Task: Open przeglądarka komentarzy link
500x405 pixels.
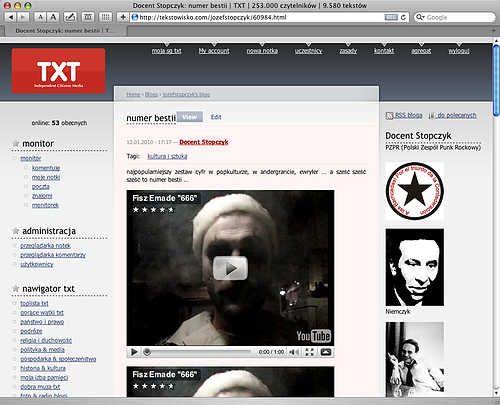Action: (53, 255)
